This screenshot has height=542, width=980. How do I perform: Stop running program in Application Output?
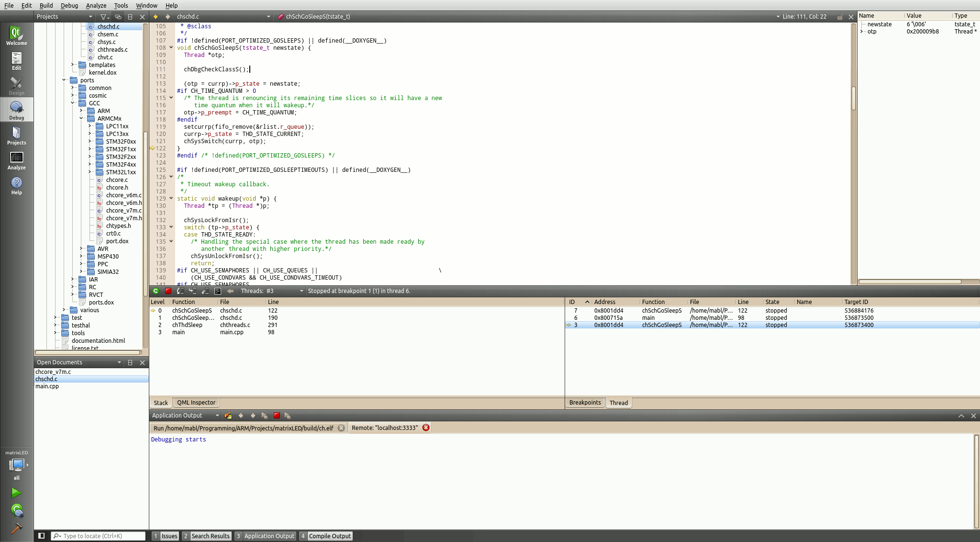click(277, 416)
